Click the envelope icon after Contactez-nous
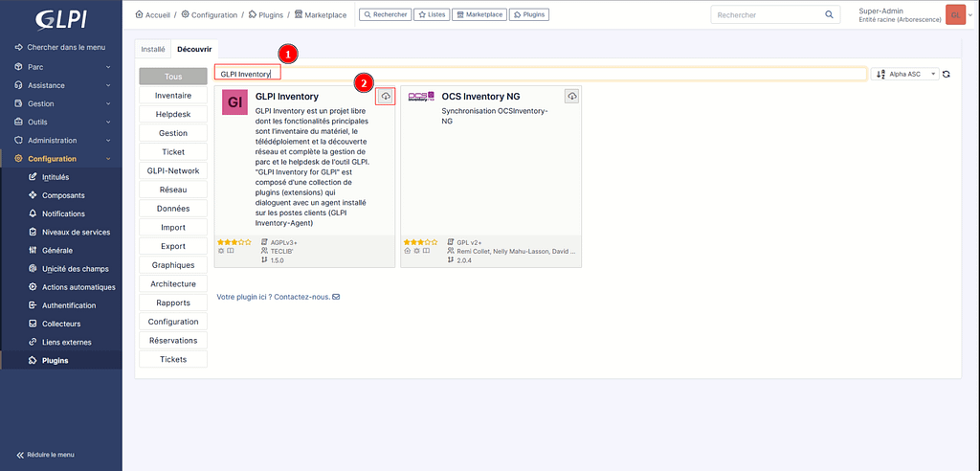This screenshot has height=471, width=980. coord(336,297)
